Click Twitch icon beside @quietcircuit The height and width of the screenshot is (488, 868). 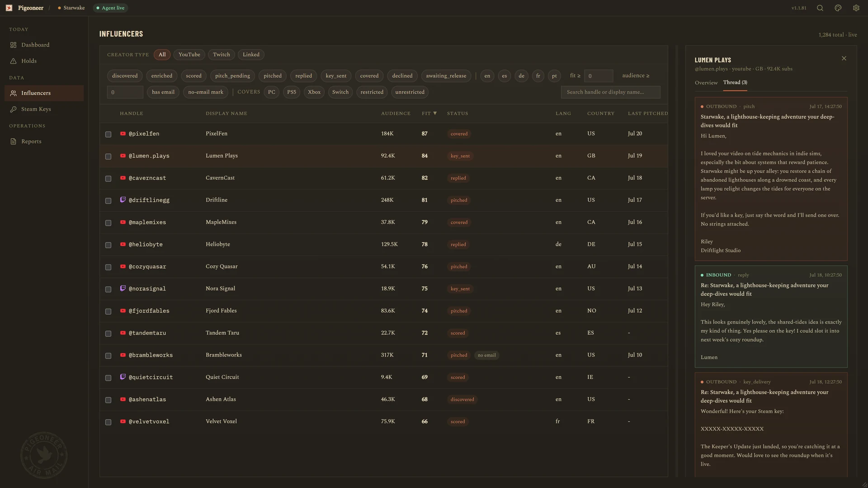(x=123, y=377)
